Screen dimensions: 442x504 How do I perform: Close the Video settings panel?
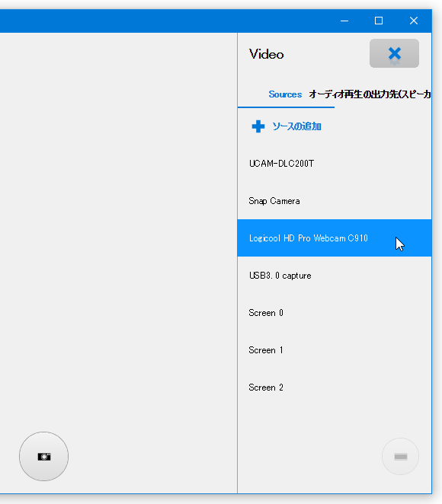[x=394, y=53]
